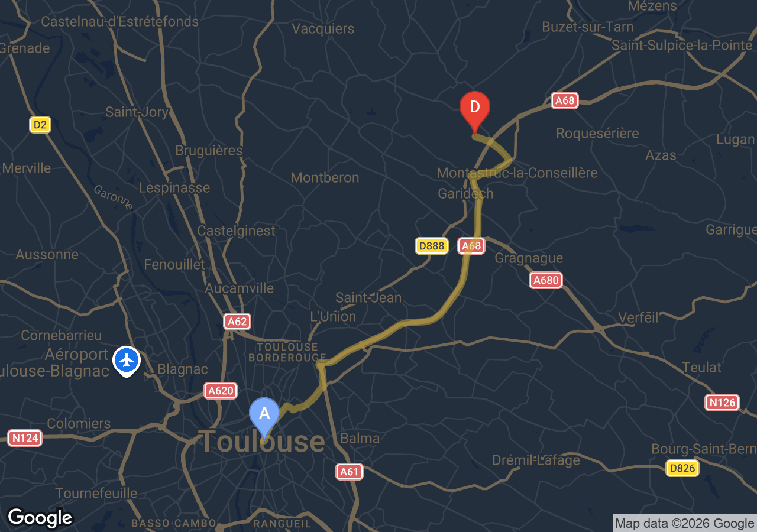The height and width of the screenshot is (532, 757).
Task: Click the A620 highway badge
Action: 221,391
